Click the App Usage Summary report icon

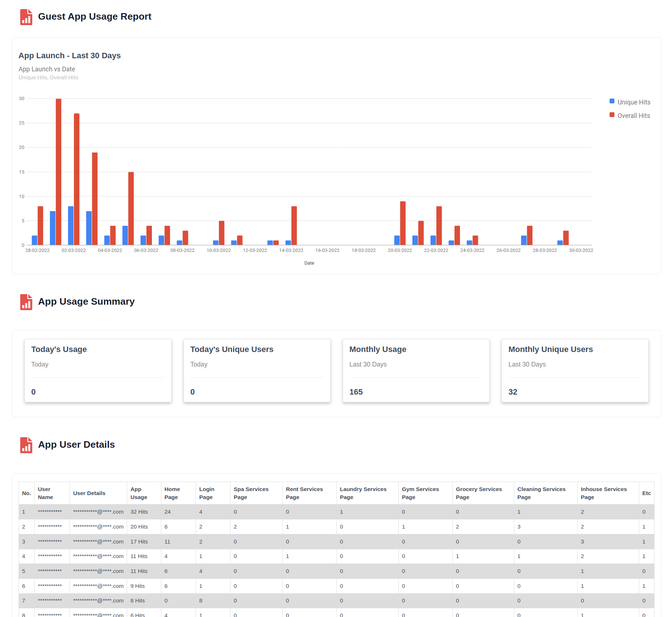tap(26, 302)
